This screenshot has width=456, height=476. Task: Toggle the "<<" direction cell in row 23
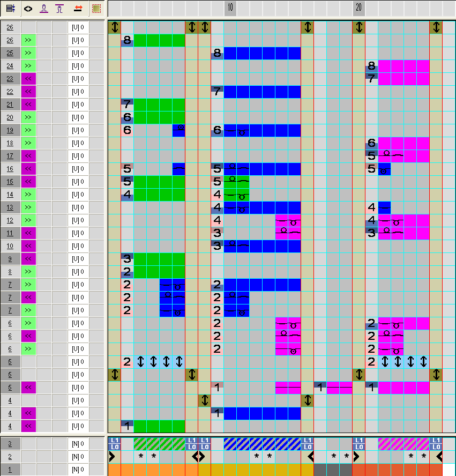[28, 79]
